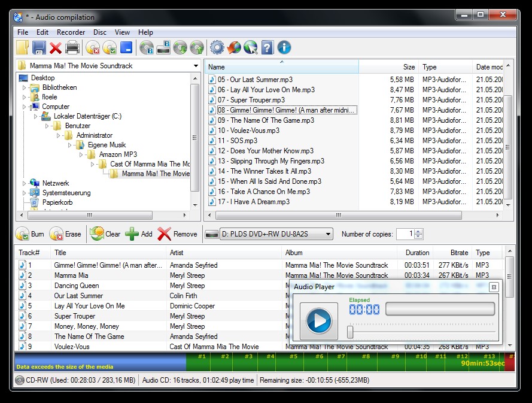Select the track titled Dancing Queen
This screenshot has height=403, width=532.
(77, 286)
